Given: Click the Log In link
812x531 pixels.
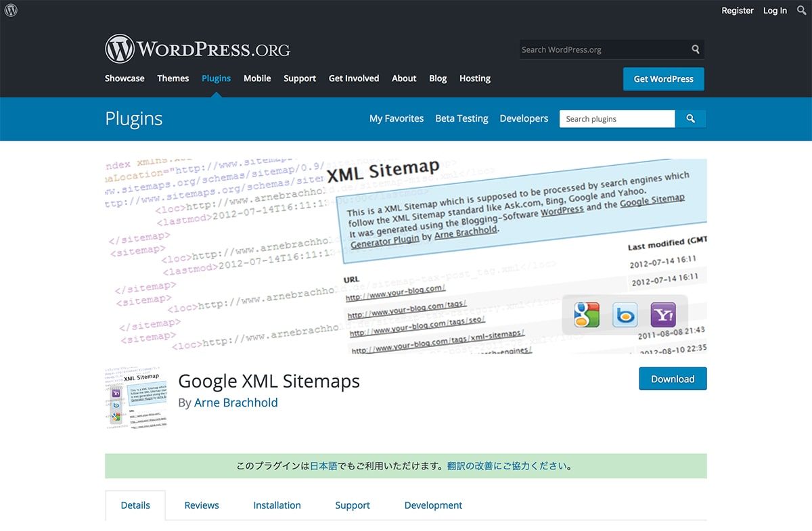Looking at the screenshot, I should click(x=775, y=10).
